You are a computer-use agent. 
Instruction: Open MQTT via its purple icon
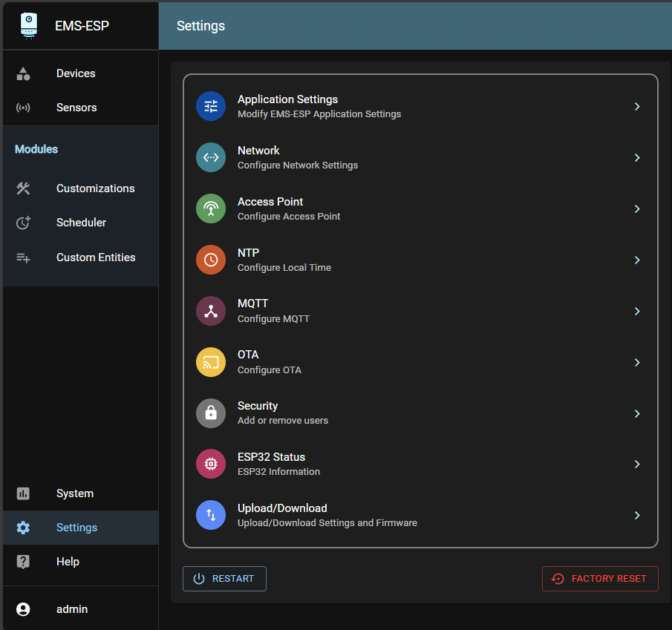(211, 311)
